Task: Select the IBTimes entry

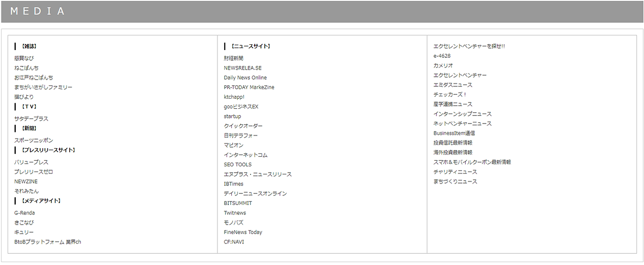Action: point(233,184)
